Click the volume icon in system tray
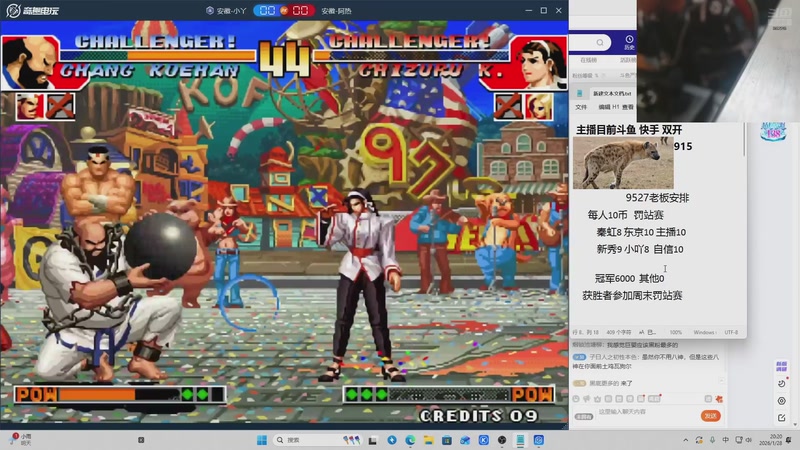This screenshot has height=450, width=800. pos(748,440)
